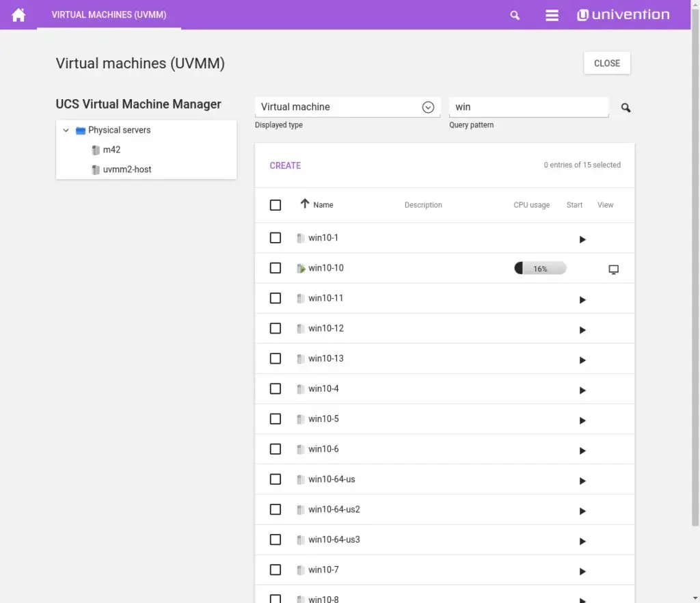Viewport: 700px width, 603px height.
Task: Sort by the Description column header
Action: (423, 205)
